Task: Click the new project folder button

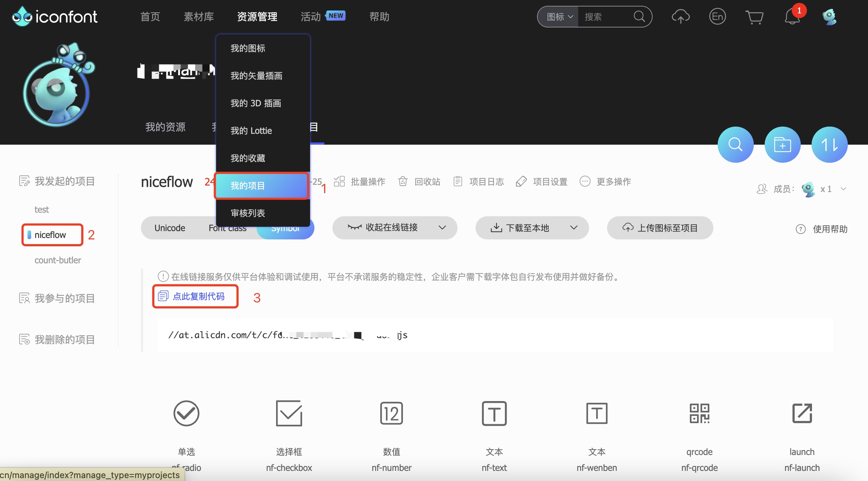Action: 782,145
